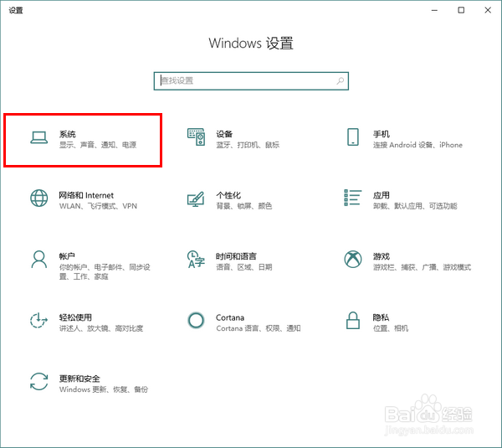Viewport: 502px width, 448px height.
Task: Open the 系统 laptop icon
Action: pyautogui.click(x=39, y=138)
